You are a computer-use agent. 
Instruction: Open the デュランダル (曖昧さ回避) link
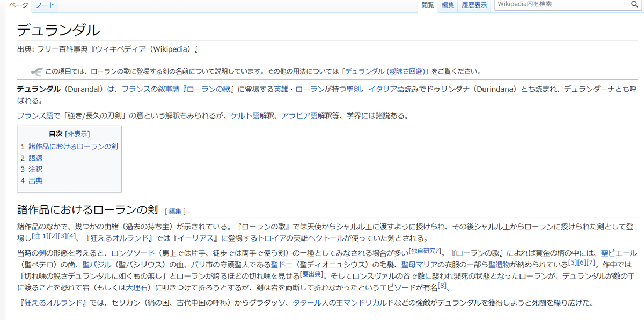click(x=386, y=71)
